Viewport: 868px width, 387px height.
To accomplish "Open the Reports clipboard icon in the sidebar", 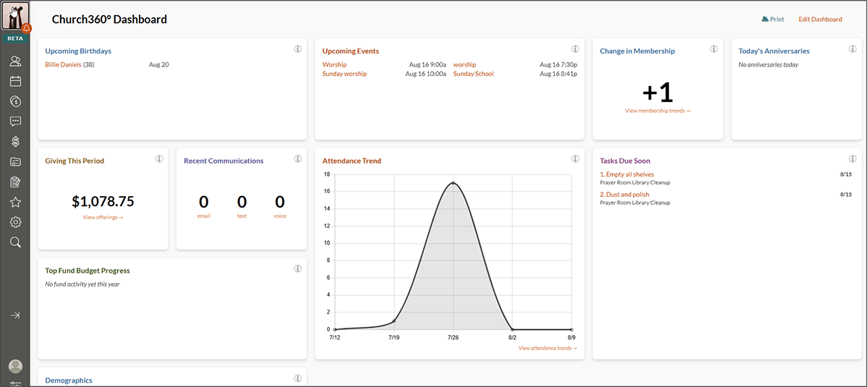I will [15, 182].
